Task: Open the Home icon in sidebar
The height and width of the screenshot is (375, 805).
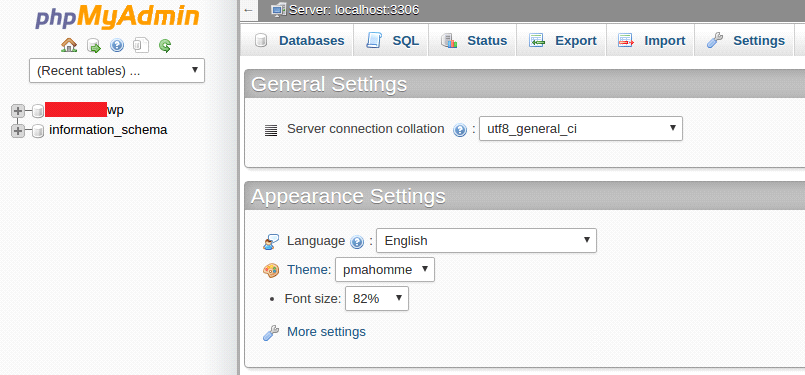Action: (x=69, y=45)
